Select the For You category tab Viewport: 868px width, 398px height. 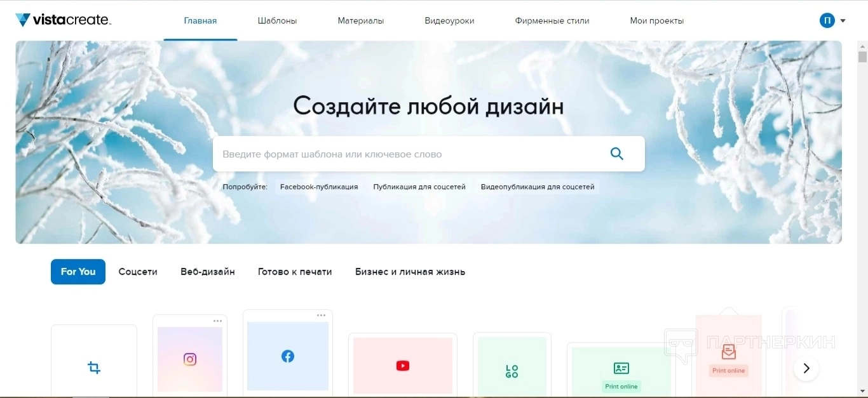(78, 272)
